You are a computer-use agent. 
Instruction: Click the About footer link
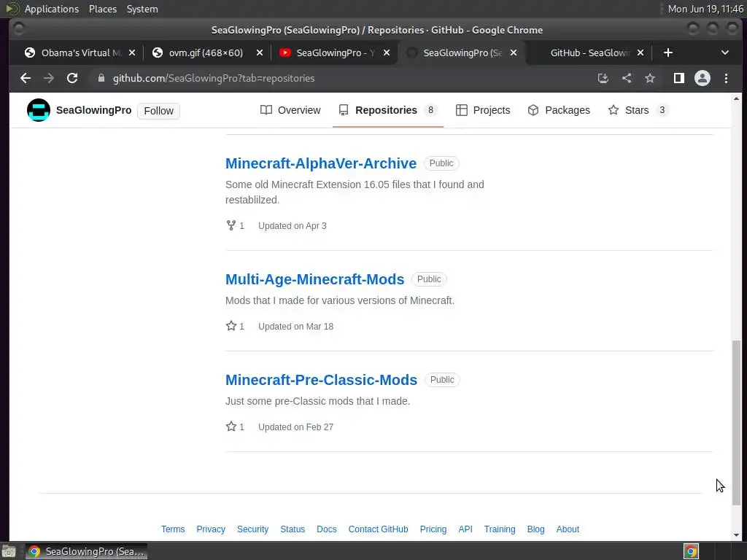tap(568, 529)
